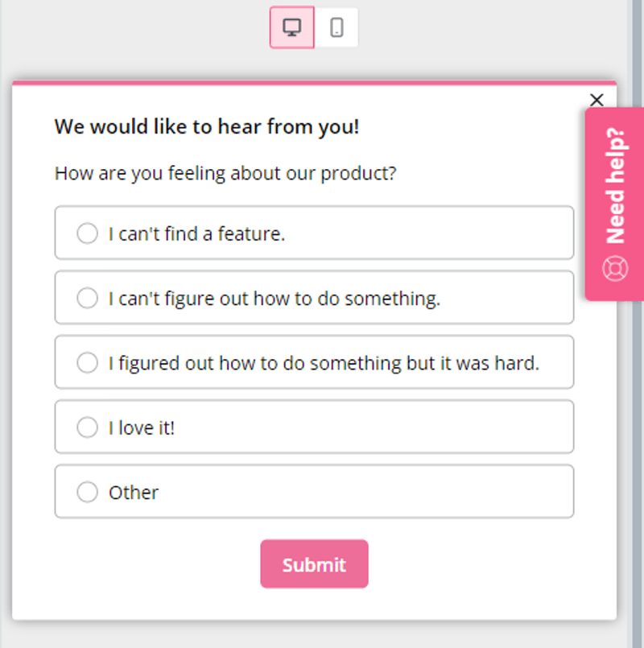The height and width of the screenshot is (648, 644).
Task: Select "I can't figure out how to do something"
Action: pos(87,298)
